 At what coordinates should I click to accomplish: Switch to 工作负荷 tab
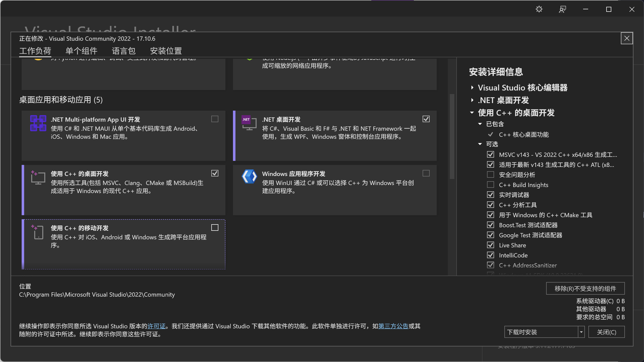click(x=35, y=51)
